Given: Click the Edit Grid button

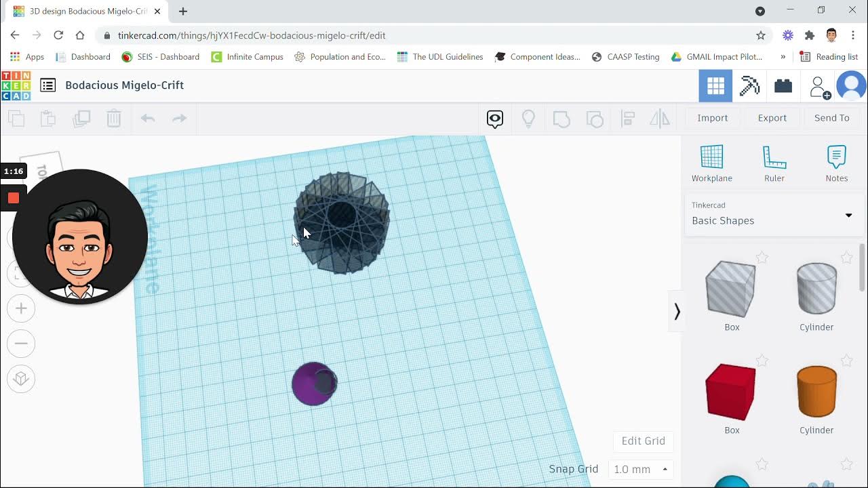Looking at the screenshot, I should (x=643, y=441).
